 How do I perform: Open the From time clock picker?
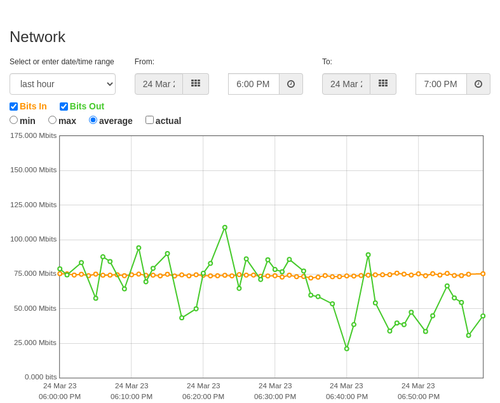(291, 84)
